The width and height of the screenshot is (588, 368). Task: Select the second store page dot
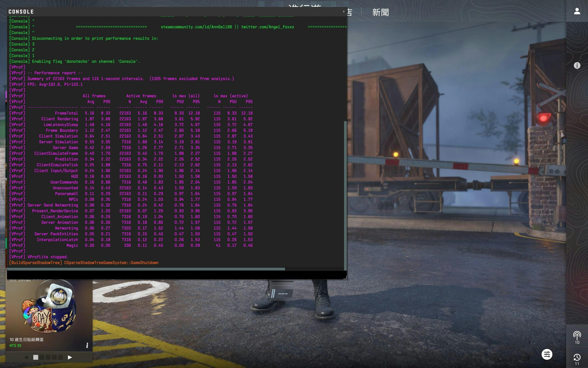(x=42, y=357)
